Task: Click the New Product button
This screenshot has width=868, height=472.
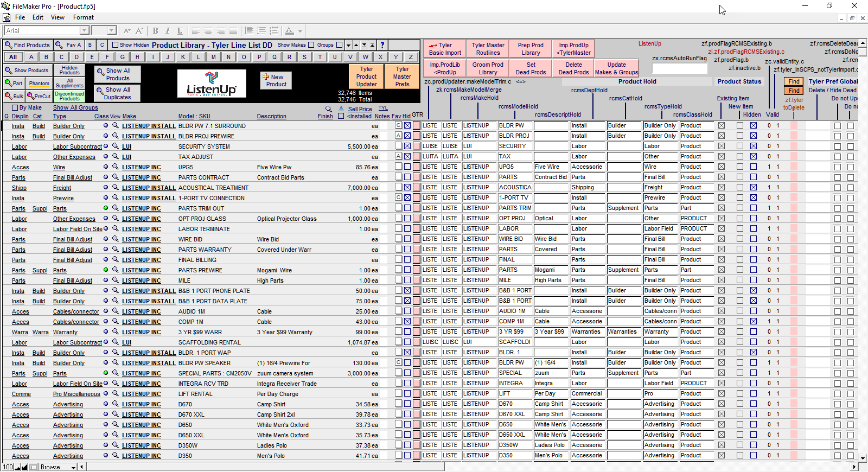Action: 276,81
